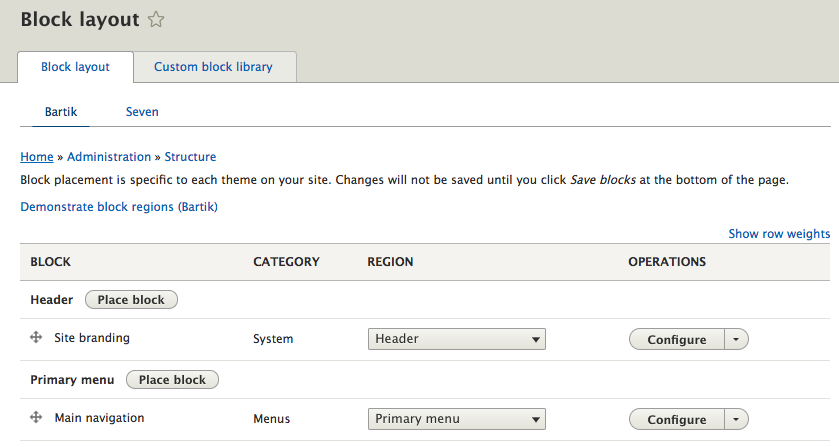
Task: Configure the Site branding block
Action: tap(677, 339)
